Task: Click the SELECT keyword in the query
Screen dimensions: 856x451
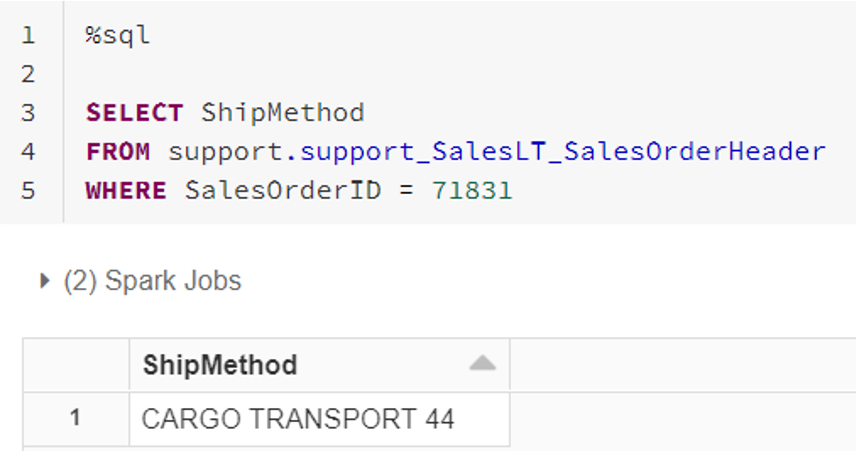Action: click(134, 113)
